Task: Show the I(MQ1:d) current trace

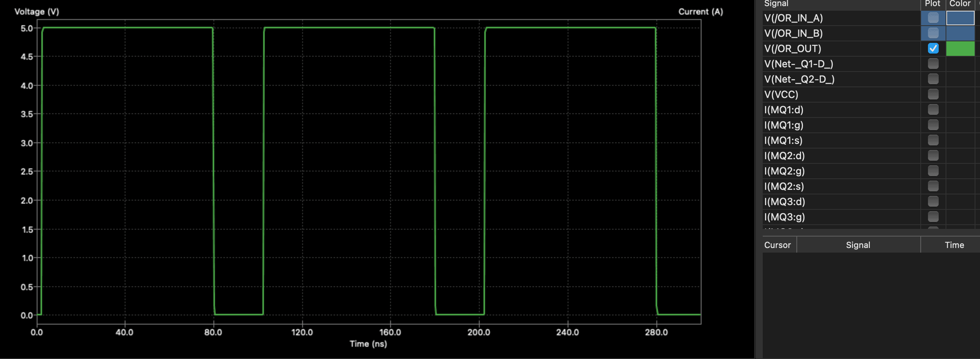Action: pos(933,110)
